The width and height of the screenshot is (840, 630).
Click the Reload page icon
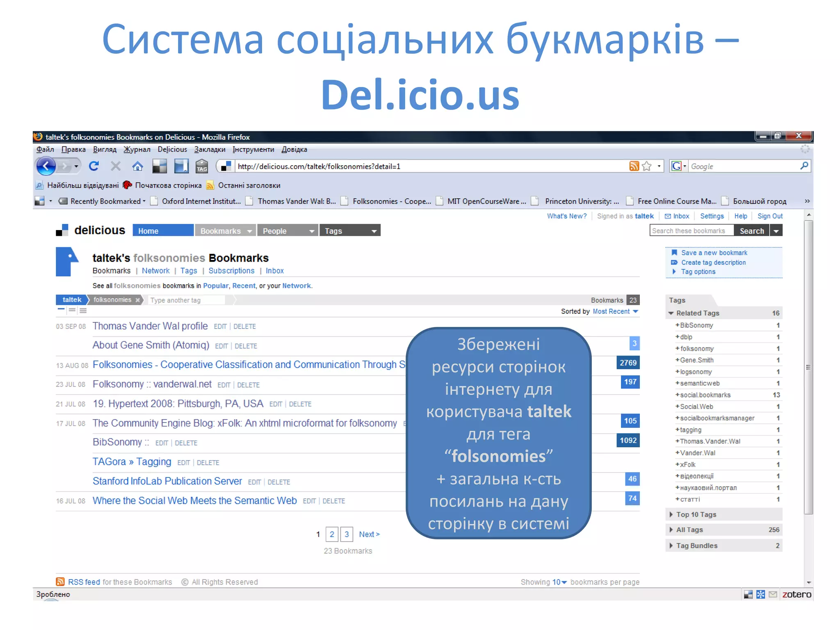(94, 166)
